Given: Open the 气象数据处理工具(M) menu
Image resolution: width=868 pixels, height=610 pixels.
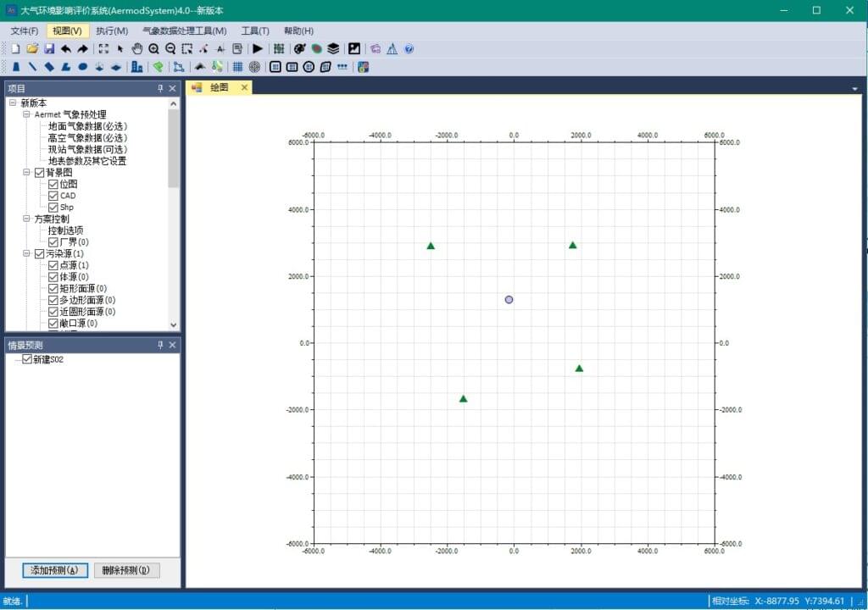Looking at the screenshot, I should [185, 30].
